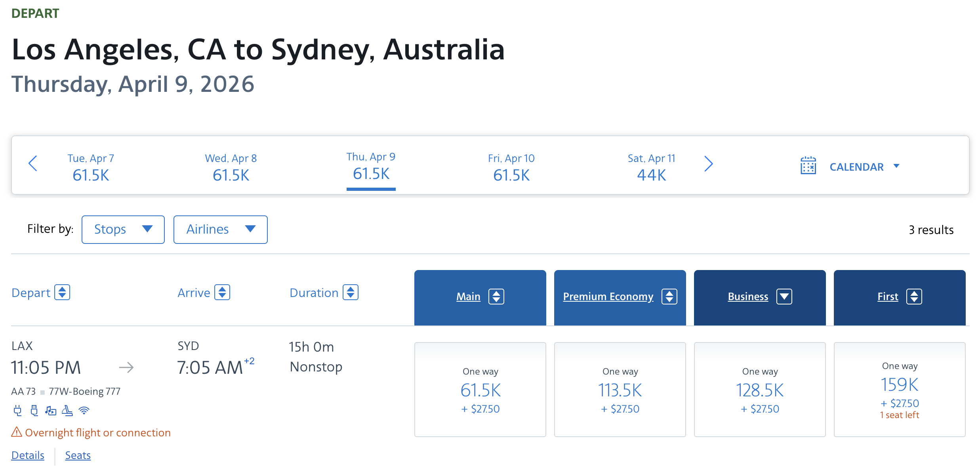Click the First header link

tap(888, 297)
